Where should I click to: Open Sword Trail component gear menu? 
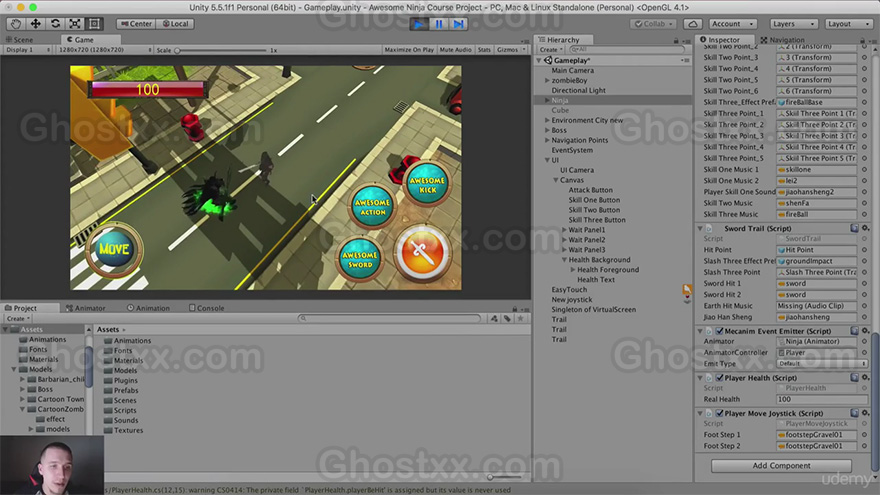pyautogui.click(x=865, y=228)
